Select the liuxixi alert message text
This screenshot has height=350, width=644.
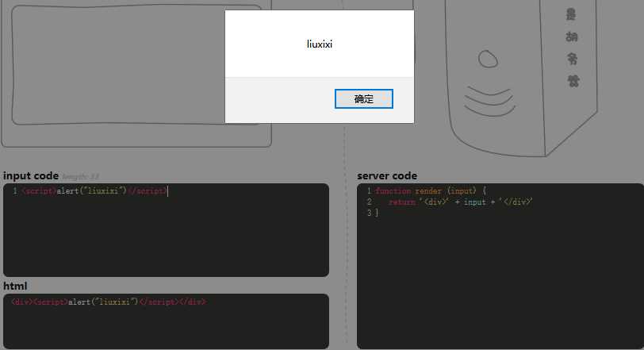(x=320, y=44)
